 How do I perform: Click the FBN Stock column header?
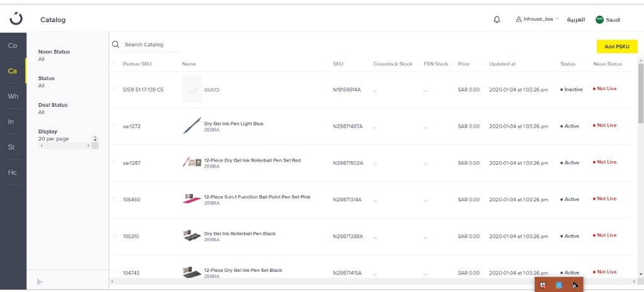pos(436,64)
